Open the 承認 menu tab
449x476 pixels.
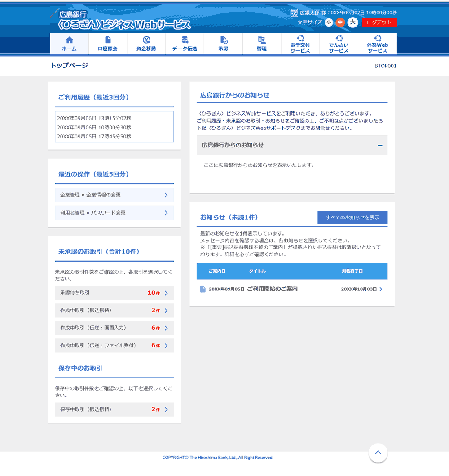click(x=224, y=44)
